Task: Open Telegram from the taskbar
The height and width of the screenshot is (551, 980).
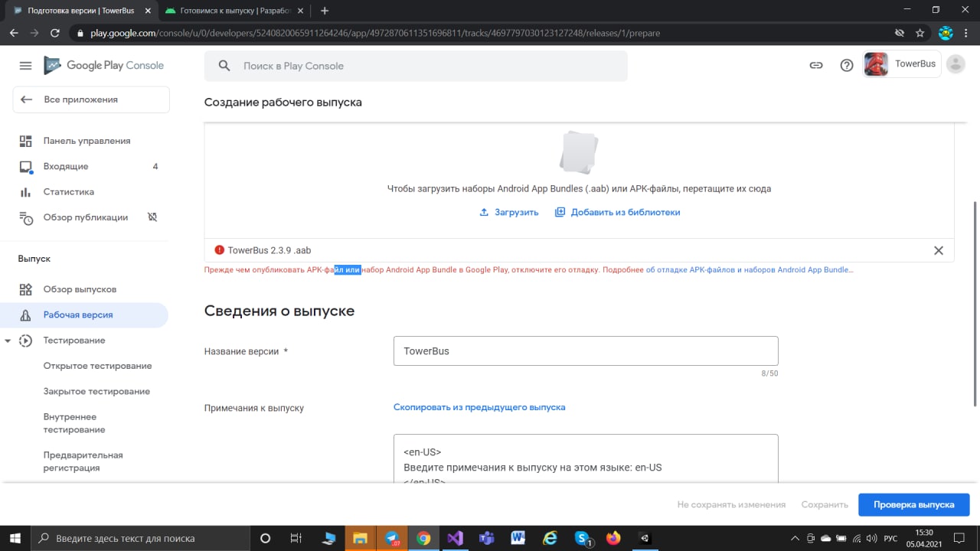Action: coord(392,538)
